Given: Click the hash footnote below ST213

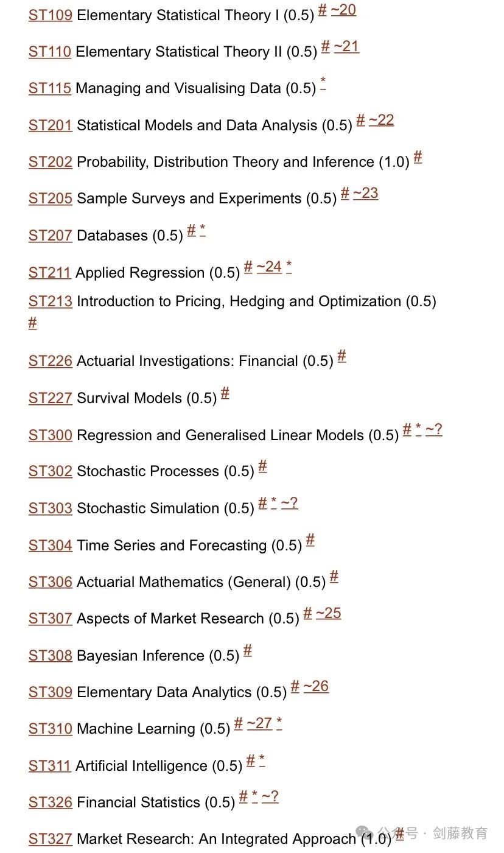Looking at the screenshot, I should 33,323.
